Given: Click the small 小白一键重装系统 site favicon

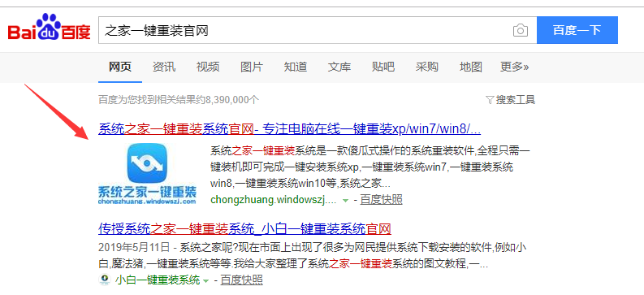Looking at the screenshot, I should point(105,280).
